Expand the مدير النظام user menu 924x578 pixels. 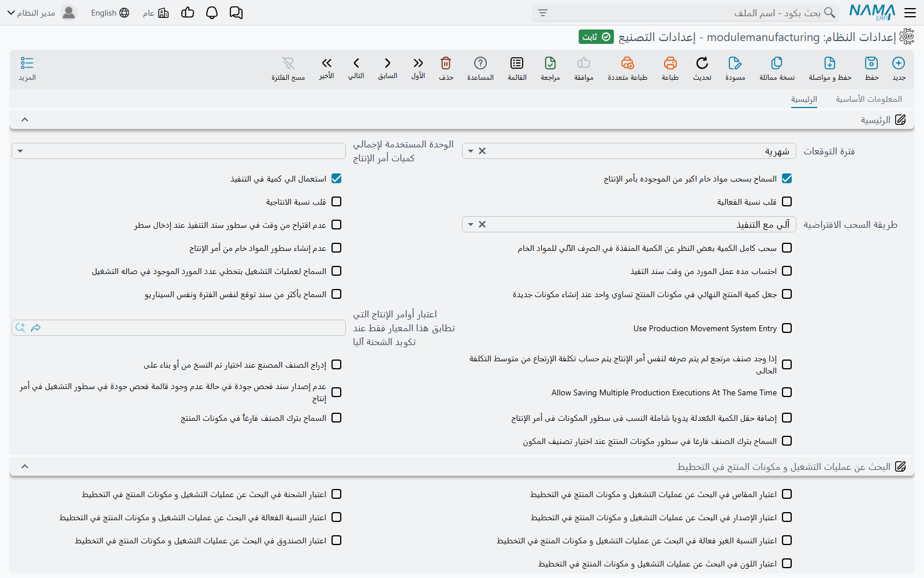click(42, 13)
